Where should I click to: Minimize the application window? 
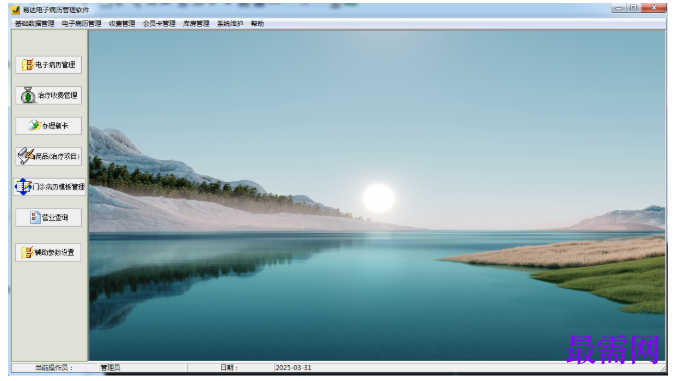pyautogui.click(x=619, y=8)
